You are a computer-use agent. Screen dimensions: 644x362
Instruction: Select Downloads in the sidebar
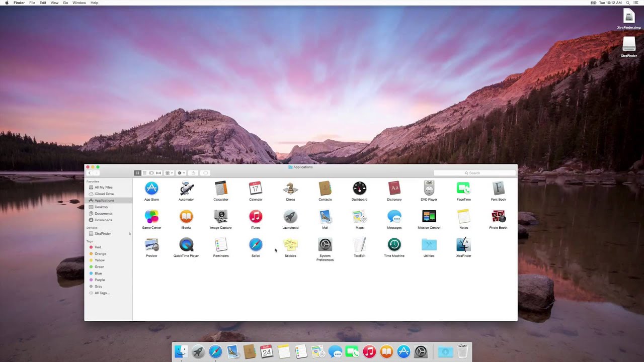click(x=108, y=220)
